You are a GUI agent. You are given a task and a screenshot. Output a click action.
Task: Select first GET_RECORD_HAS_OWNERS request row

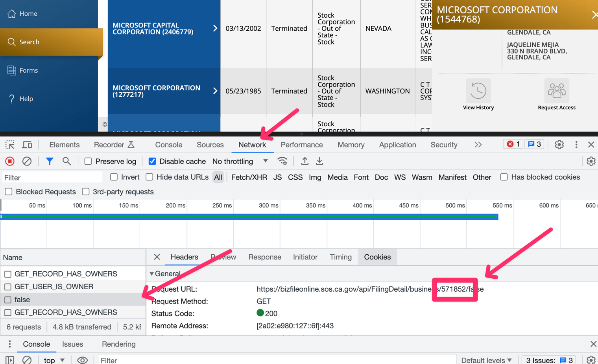click(73, 274)
